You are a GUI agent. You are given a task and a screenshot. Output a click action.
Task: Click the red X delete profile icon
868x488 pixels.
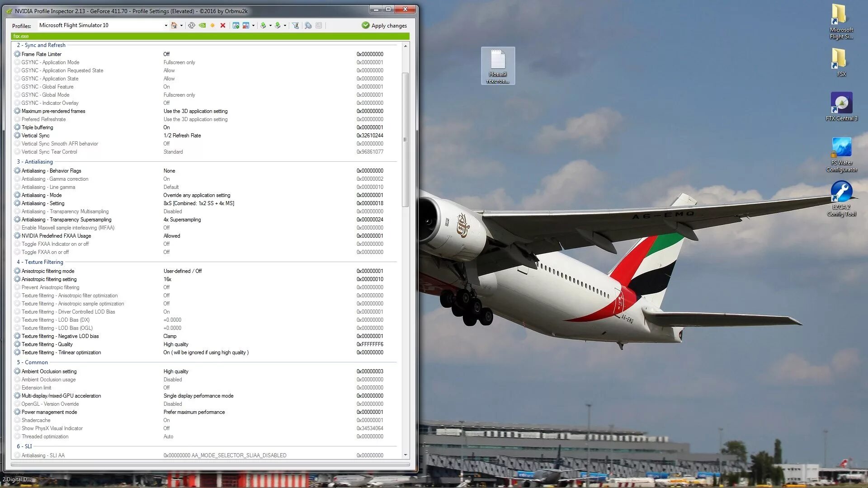(223, 26)
